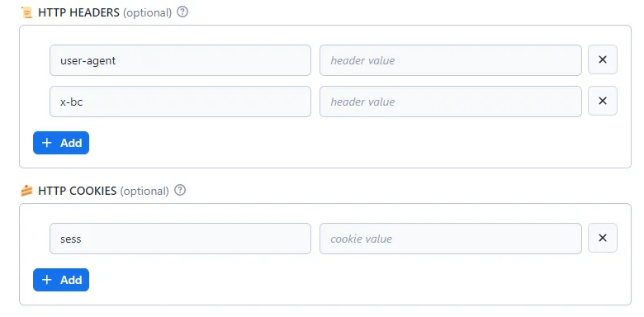This screenshot has height=317, width=644.
Task: Focus the user-agent header name field
Action: pos(180,60)
